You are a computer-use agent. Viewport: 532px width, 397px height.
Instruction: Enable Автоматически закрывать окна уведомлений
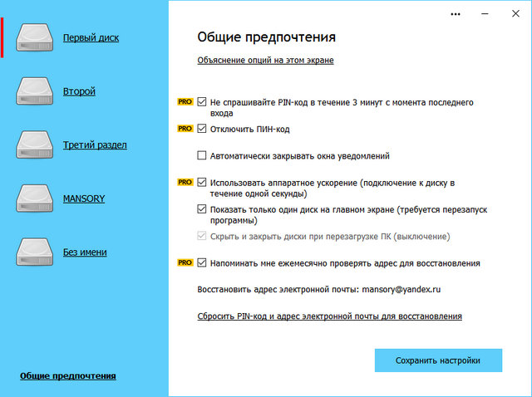pos(202,155)
